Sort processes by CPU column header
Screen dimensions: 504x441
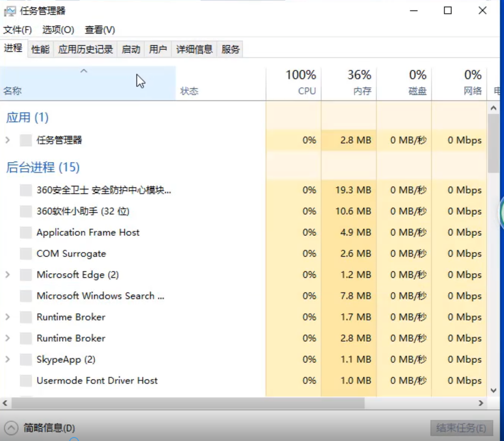click(x=300, y=83)
